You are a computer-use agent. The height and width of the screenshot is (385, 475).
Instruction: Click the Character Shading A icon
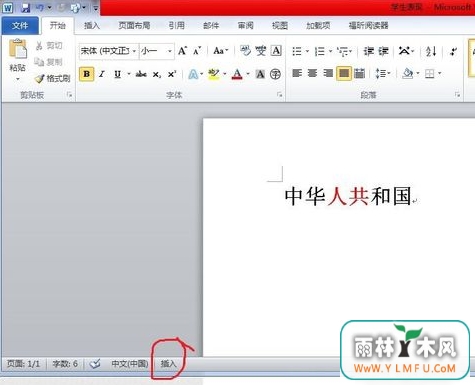260,74
